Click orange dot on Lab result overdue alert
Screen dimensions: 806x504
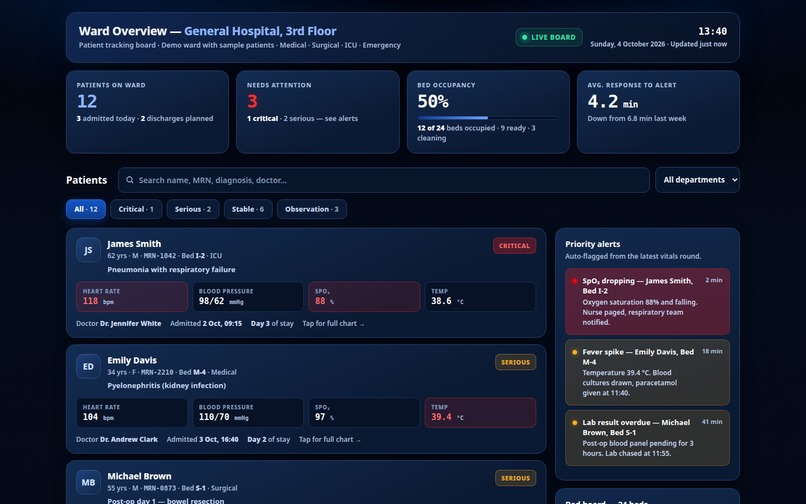(575, 423)
